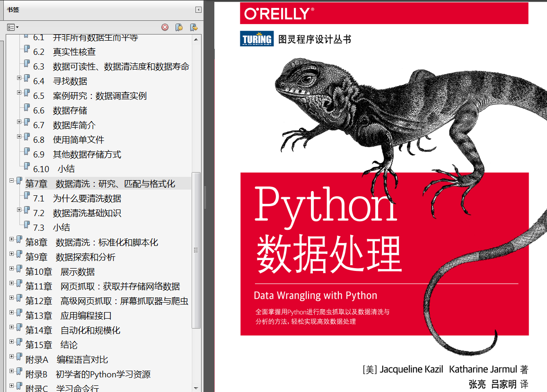Click bookmark icon beside 6.2 真实性核查
This screenshot has width=547, height=392.
tap(27, 49)
